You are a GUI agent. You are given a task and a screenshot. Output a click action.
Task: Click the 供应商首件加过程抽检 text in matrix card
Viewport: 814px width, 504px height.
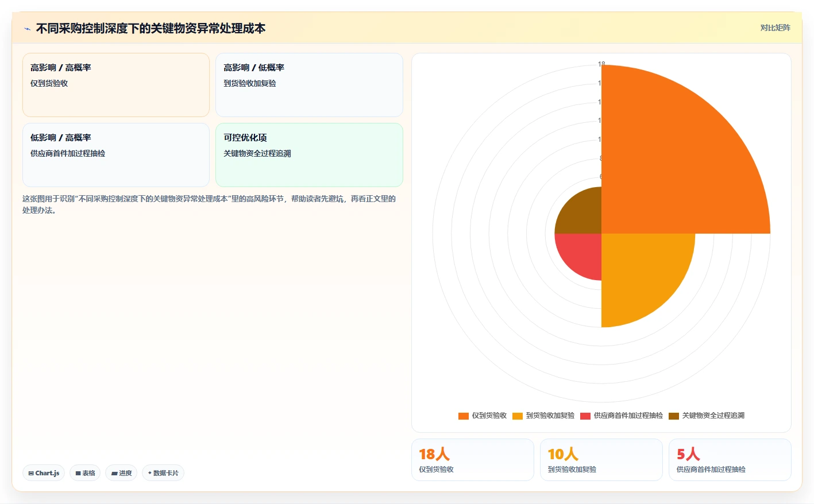tap(68, 153)
